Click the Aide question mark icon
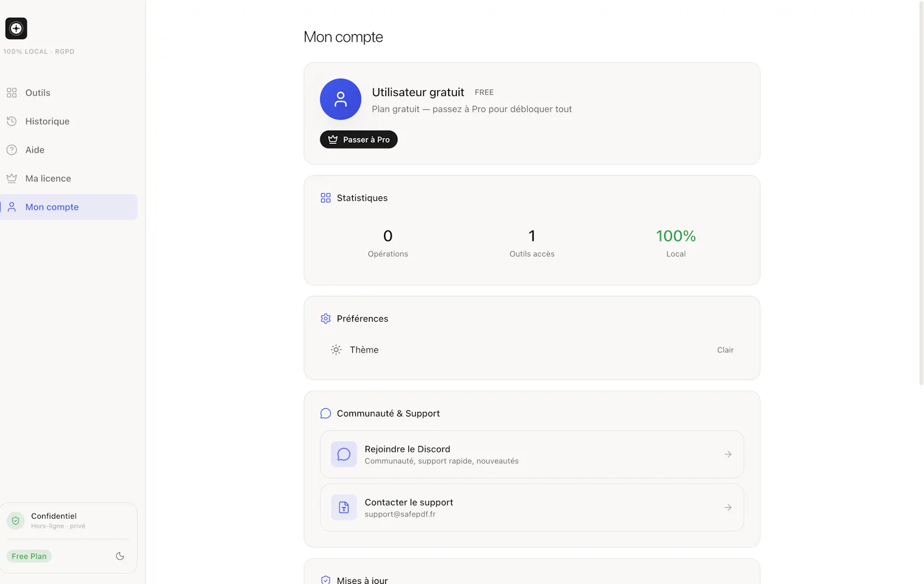The image size is (924, 584). point(12,150)
